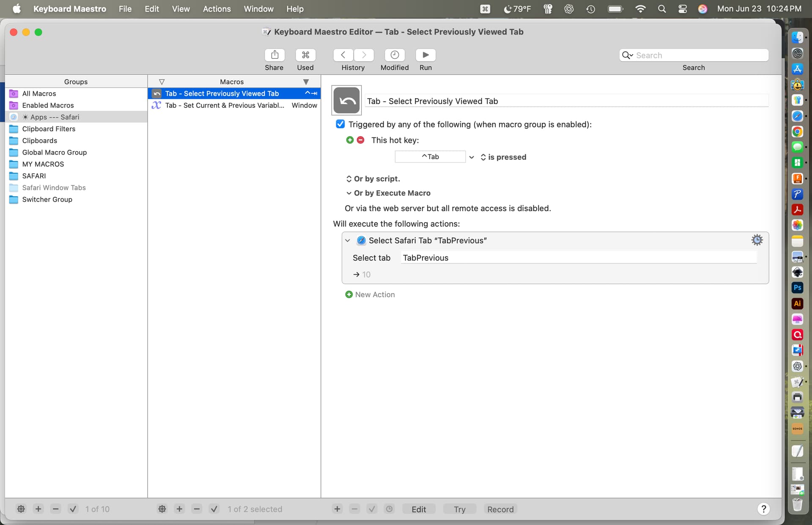This screenshot has height=525, width=812.
Task: Open the Help menu
Action: point(295,9)
